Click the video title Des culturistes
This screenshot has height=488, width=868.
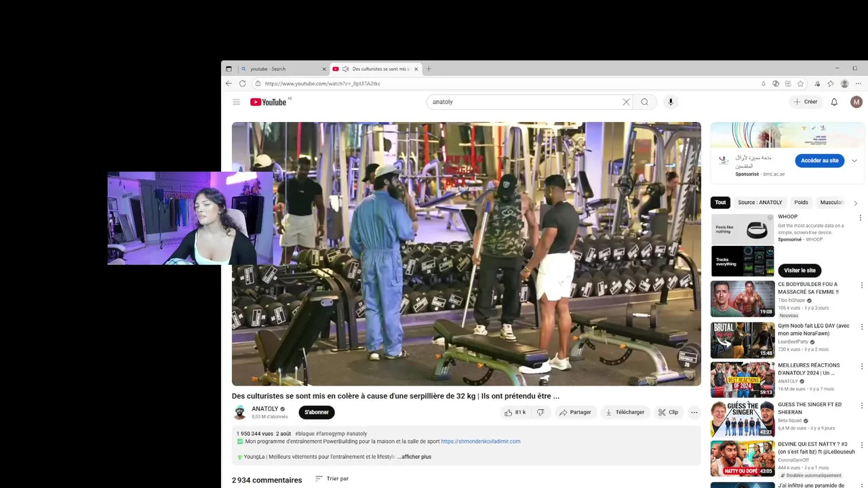[x=395, y=396]
